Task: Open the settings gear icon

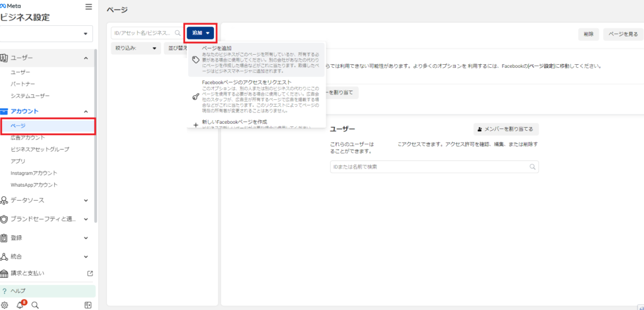Action: [x=5, y=305]
